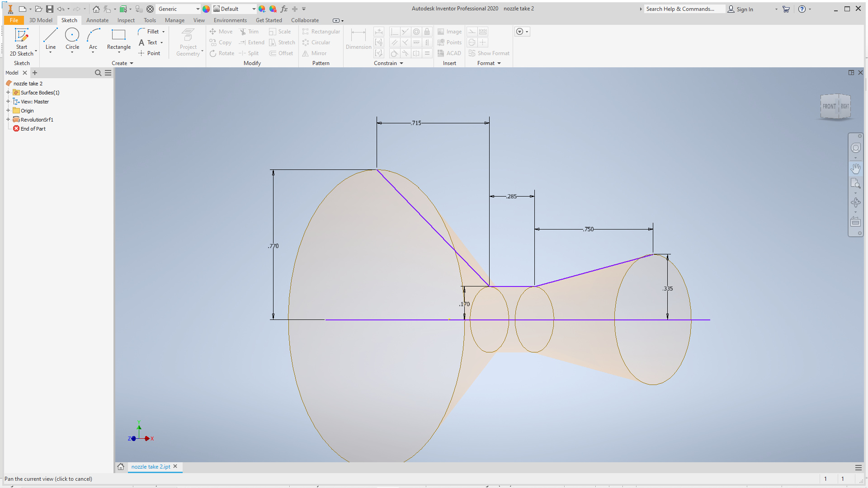The height and width of the screenshot is (488, 868).
Task: Click the Home view icon in quick access
Action: 96,9
